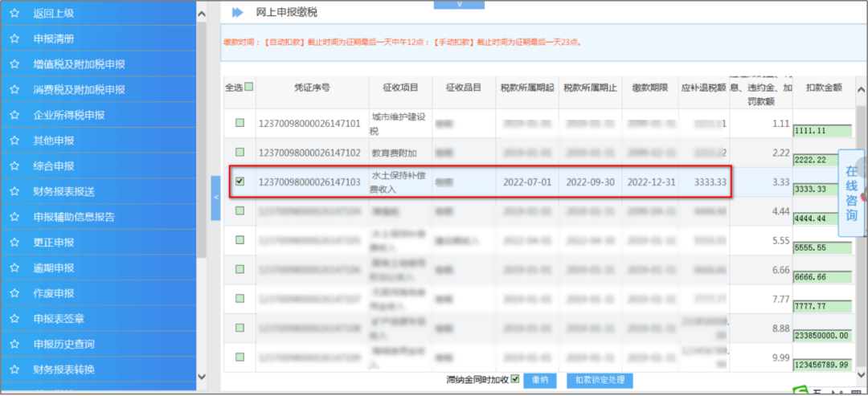
Task: Check the row with amount 6666.66
Action: pyautogui.click(x=240, y=269)
